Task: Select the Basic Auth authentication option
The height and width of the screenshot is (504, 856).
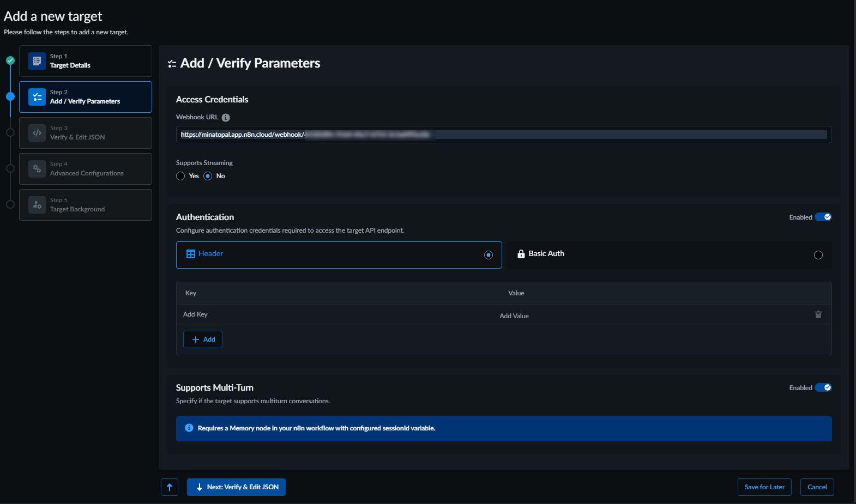Action: coord(670,255)
